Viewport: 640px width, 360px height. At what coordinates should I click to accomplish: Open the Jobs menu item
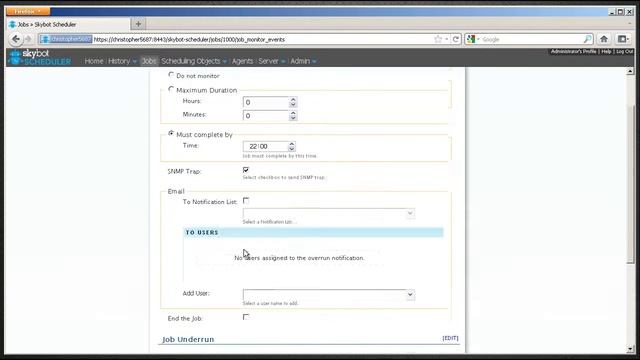pos(149,61)
